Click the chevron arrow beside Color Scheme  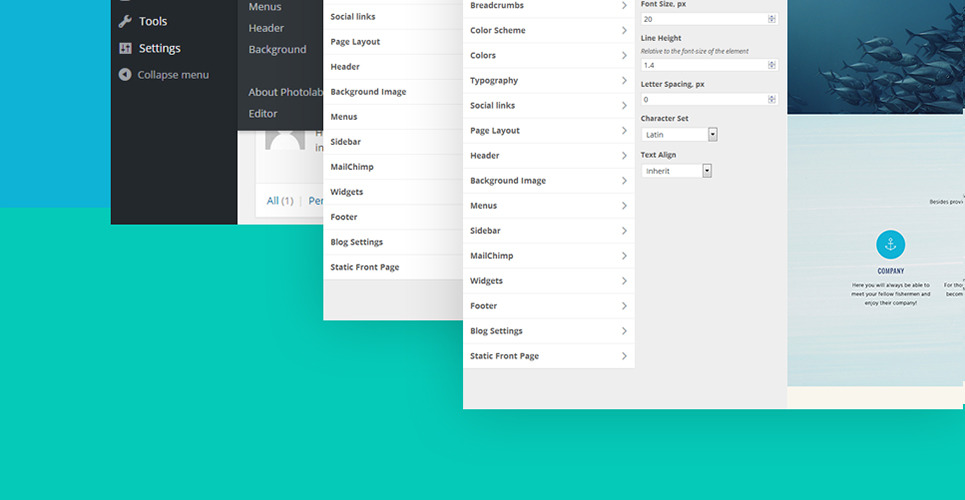pyautogui.click(x=624, y=31)
